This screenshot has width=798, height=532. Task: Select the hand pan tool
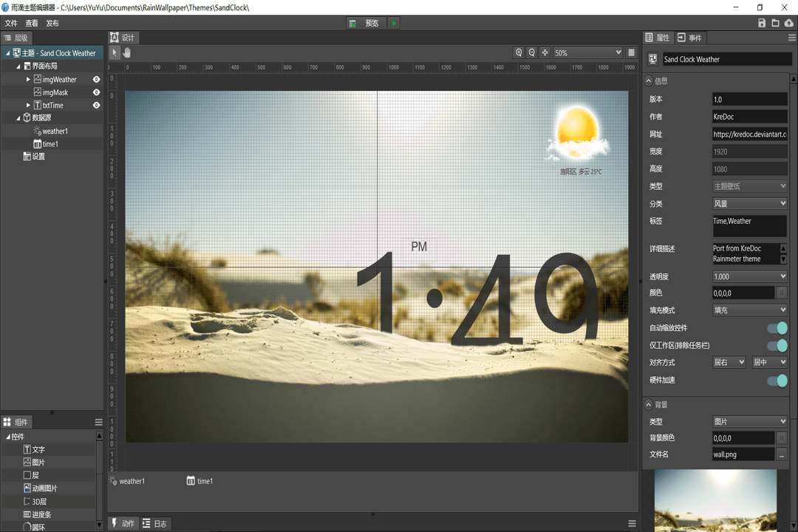(x=127, y=52)
